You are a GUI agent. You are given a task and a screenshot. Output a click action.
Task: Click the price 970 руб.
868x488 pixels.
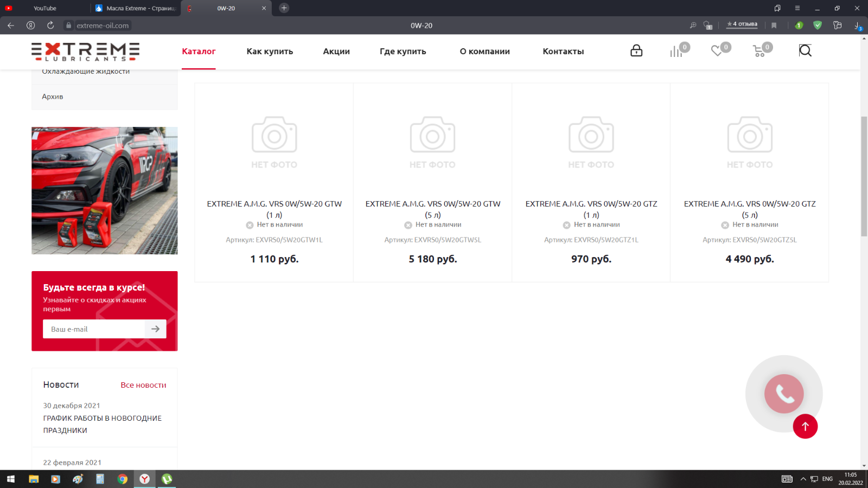pos(591,259)
